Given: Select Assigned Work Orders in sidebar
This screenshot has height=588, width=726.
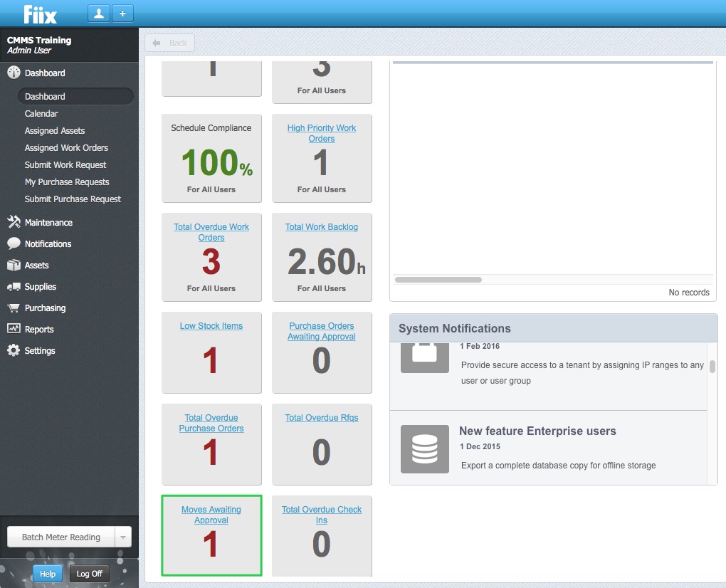Looking at the screenshot, I should [66, 148].
